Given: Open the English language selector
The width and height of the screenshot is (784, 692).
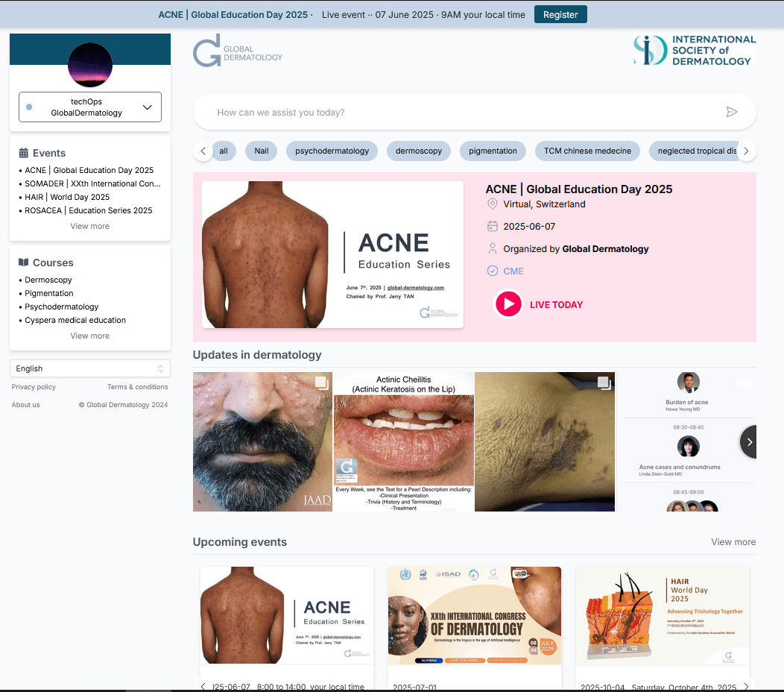Looking at the screenshot, I should [90, 368].
